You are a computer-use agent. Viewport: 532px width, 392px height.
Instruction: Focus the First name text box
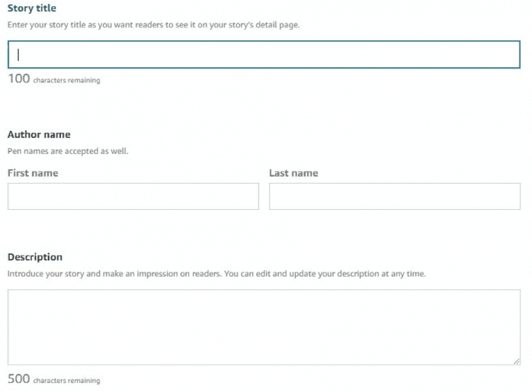tap(133, 196)
